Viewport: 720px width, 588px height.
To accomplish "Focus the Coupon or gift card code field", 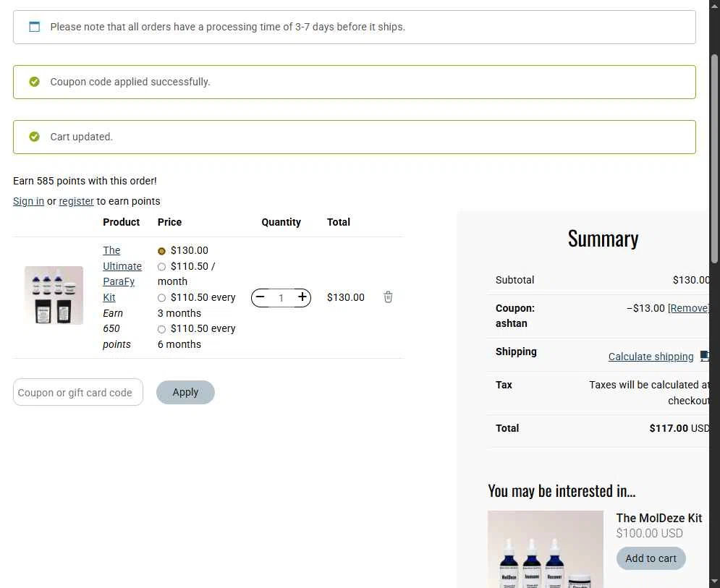I will pyautogui.click(x=78, y=393).
